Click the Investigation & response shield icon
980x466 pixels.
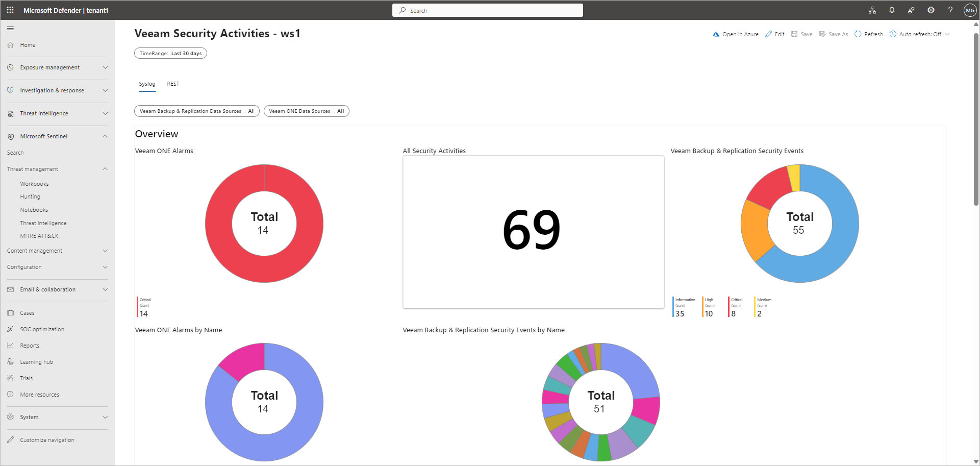10,90
